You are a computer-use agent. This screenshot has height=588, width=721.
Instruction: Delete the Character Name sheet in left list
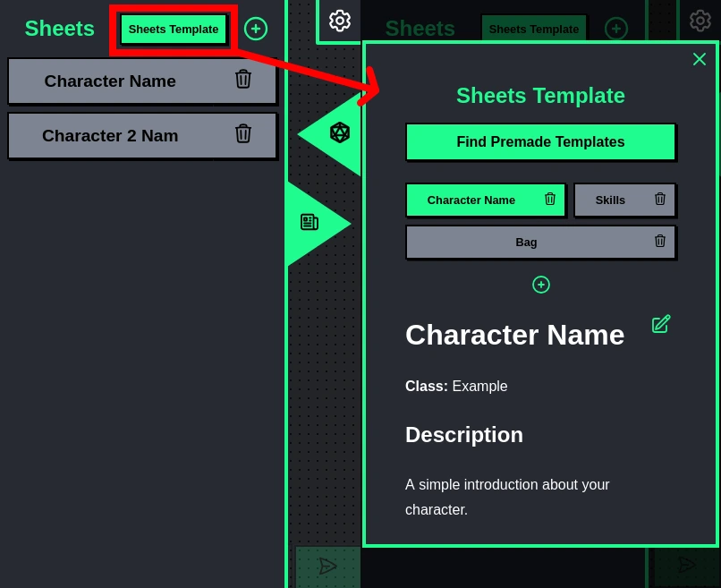click(x=243, y=79)
